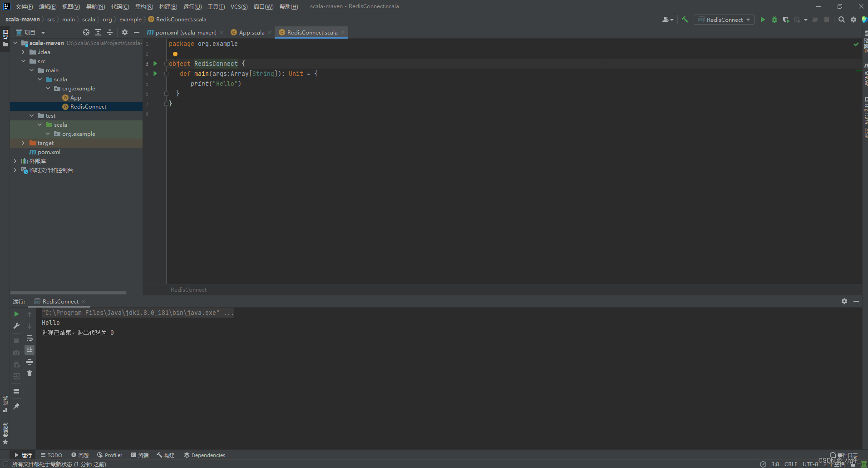Expand all nodes in project panel
Image resolution: width=868 pixels, height=468 pixels.
[x=98, y=32]
